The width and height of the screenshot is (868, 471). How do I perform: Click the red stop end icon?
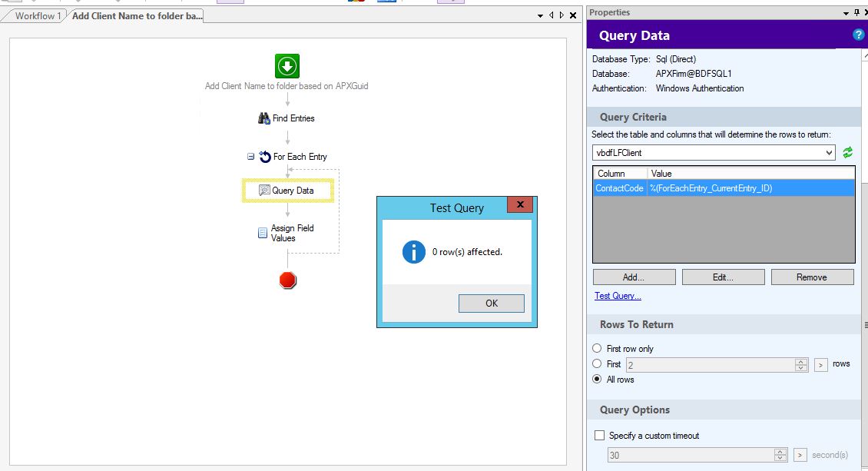(x=287, y=280)
